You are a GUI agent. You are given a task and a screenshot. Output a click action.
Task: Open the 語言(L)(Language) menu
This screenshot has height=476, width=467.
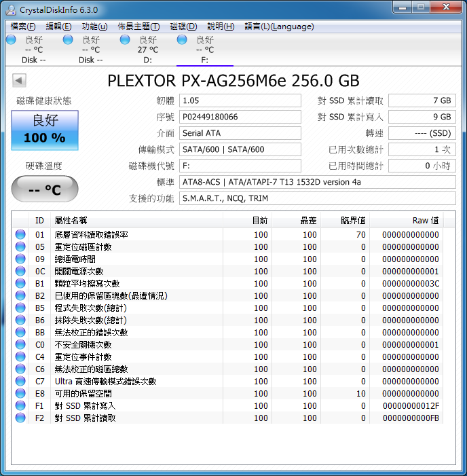(279, 26)
